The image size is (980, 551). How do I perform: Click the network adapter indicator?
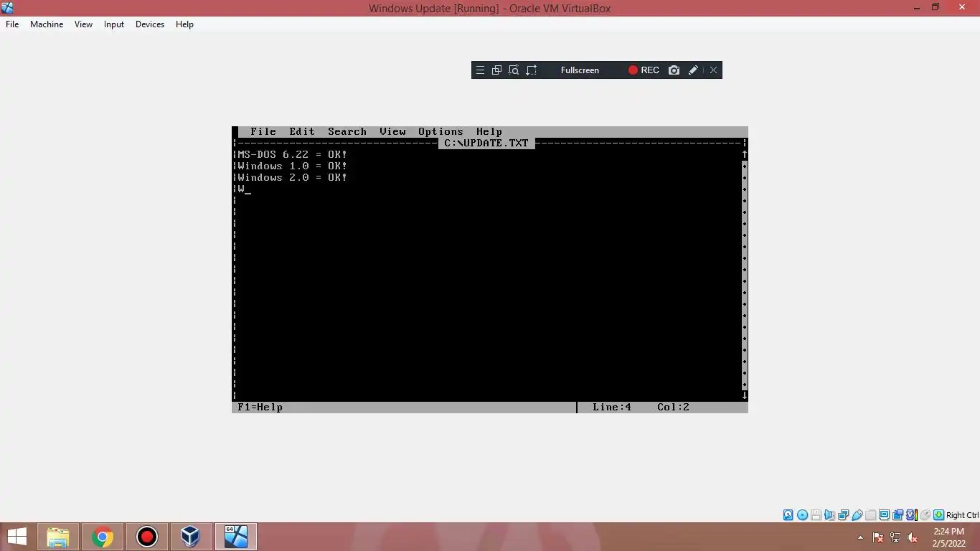(844, 515)
